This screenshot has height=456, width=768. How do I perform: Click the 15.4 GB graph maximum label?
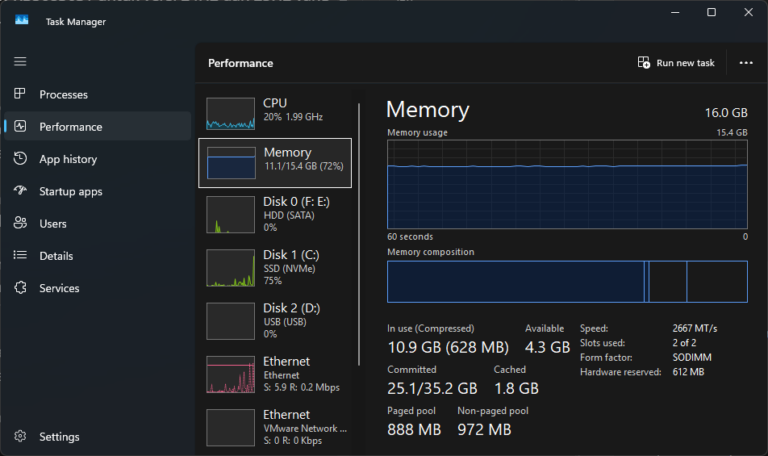pos(732,132)
